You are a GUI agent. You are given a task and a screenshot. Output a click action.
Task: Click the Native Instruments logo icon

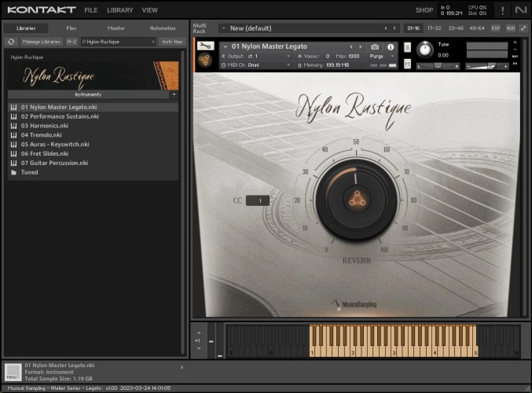pos(521,10)
